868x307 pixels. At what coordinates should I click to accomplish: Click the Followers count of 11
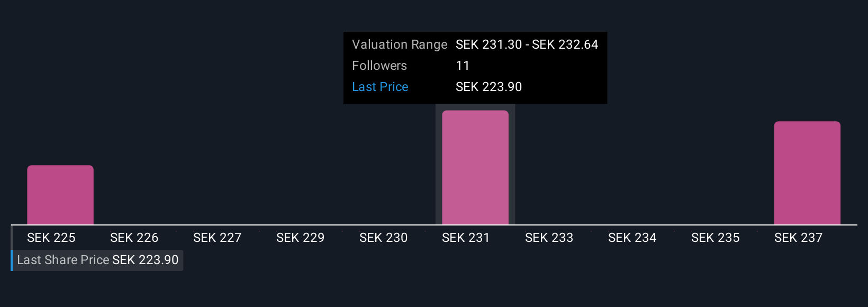(463, 66)
